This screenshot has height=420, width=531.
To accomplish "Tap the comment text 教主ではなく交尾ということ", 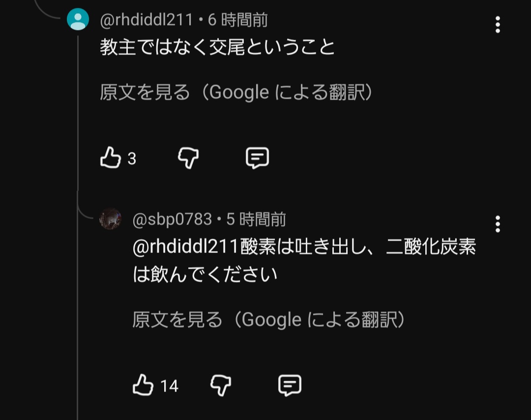I will 217,48.
